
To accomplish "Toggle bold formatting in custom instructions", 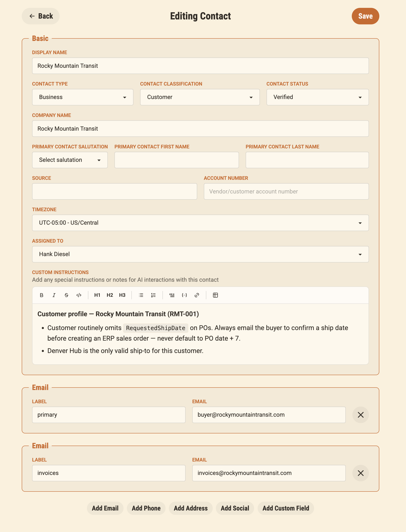I will (42, 295).
